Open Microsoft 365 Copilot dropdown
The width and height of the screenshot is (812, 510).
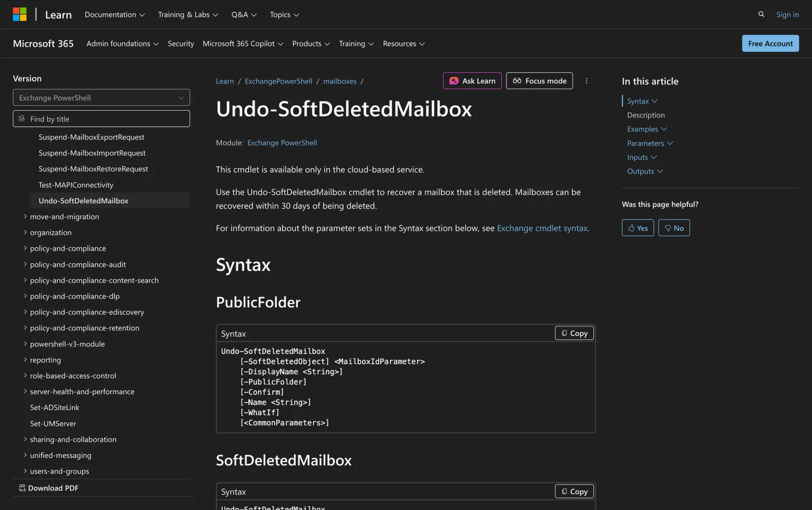pyautogui.click(x=243, y=44)
